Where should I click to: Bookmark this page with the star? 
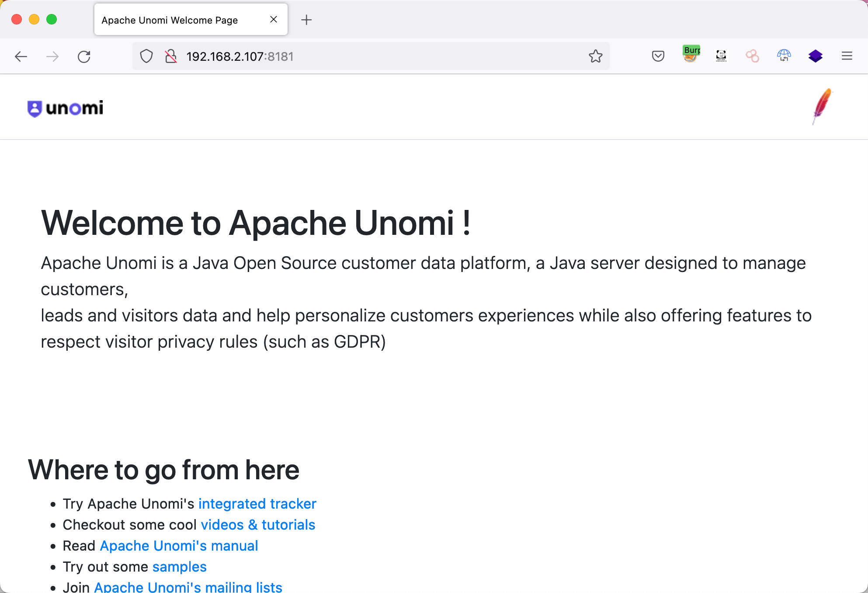[595, 56]
